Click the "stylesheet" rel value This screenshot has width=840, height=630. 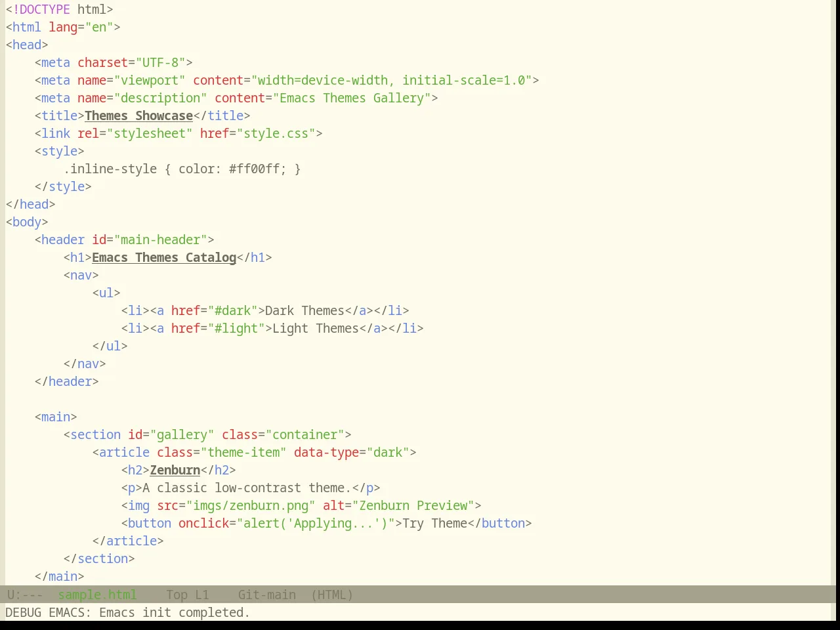(x=150, y=134)
